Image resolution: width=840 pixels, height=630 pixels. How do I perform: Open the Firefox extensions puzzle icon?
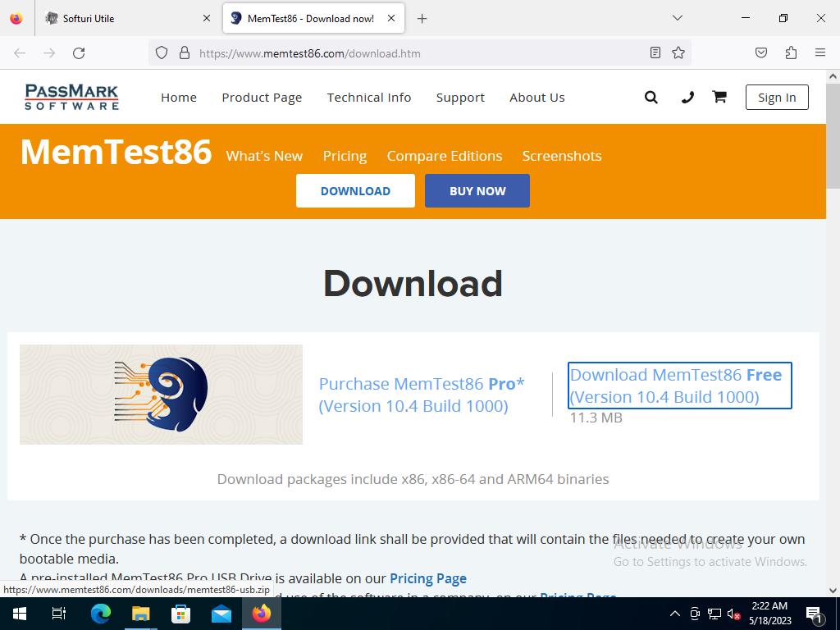click(x=791, y=52)
